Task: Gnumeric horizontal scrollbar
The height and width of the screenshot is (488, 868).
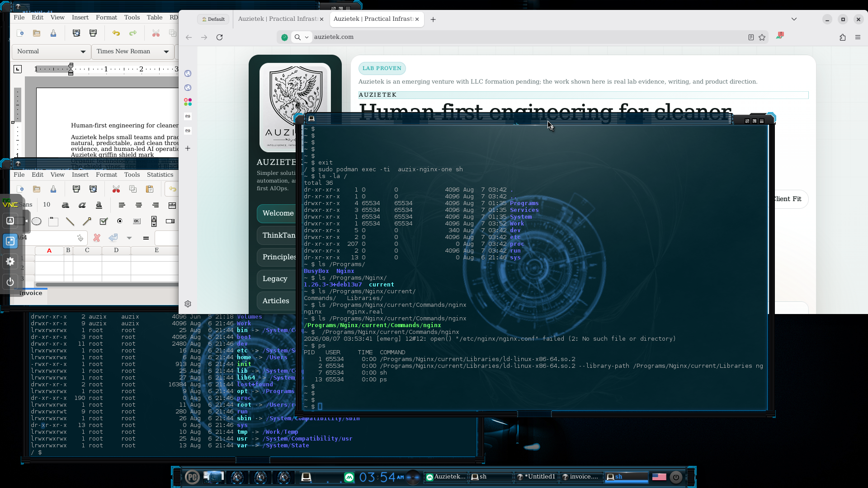Action: click(x=107, y=285)
